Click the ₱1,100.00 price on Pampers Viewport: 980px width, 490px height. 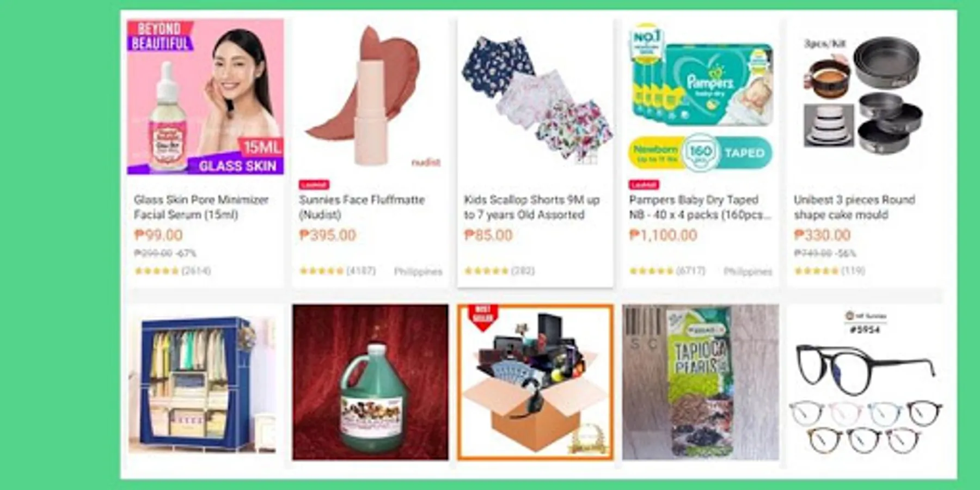tap(663, 235)
